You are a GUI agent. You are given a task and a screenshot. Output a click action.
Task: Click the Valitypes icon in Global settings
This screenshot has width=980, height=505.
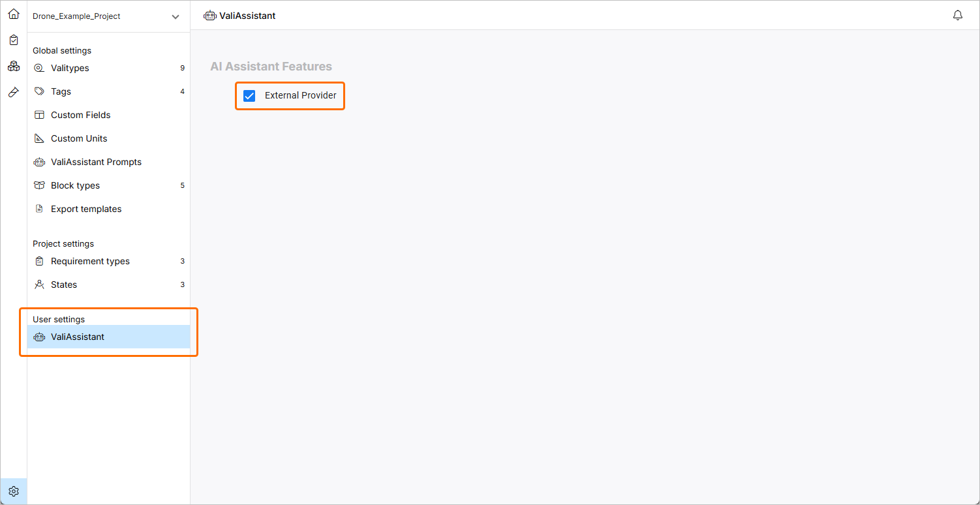[39, 68]
